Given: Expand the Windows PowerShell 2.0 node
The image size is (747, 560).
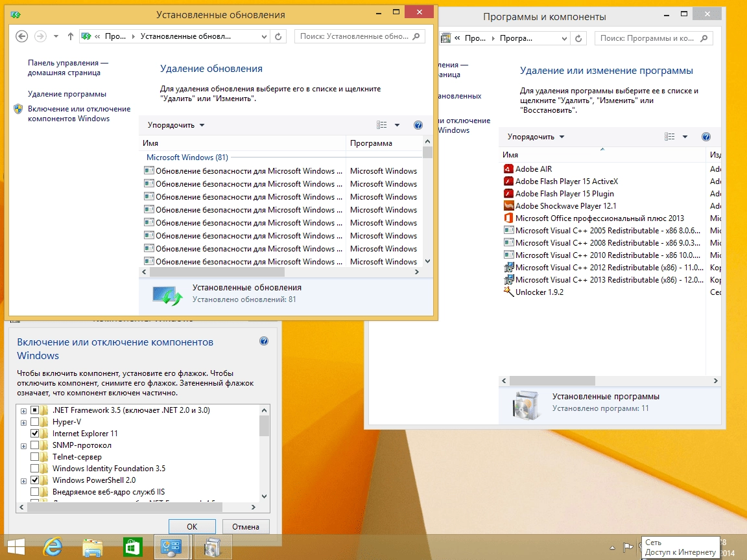Looking at the screenshot, I should coord(23,481).
